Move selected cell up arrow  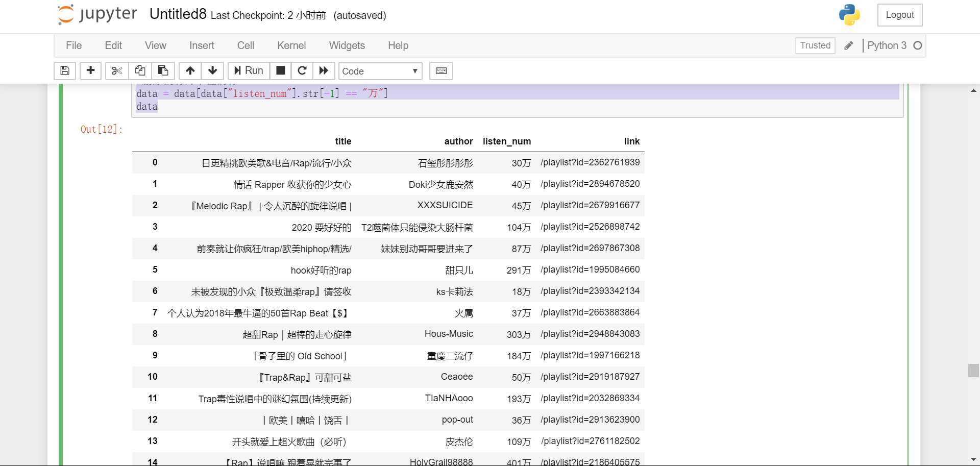[x=190, y=70]
